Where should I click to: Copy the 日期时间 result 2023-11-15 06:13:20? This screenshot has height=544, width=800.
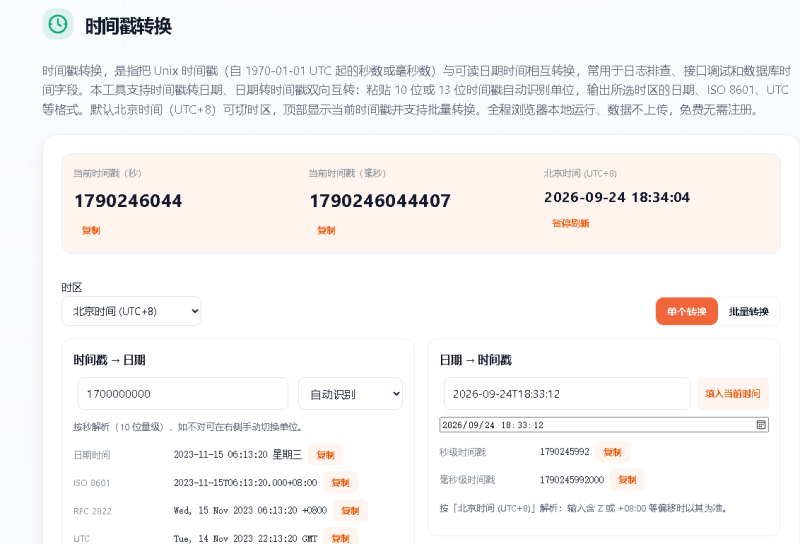[x=326, y=455]
